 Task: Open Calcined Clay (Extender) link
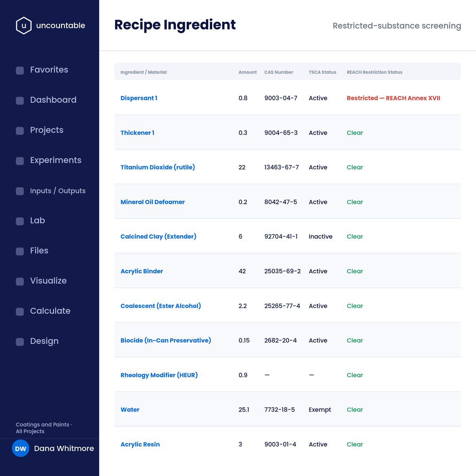pos(158,236)
